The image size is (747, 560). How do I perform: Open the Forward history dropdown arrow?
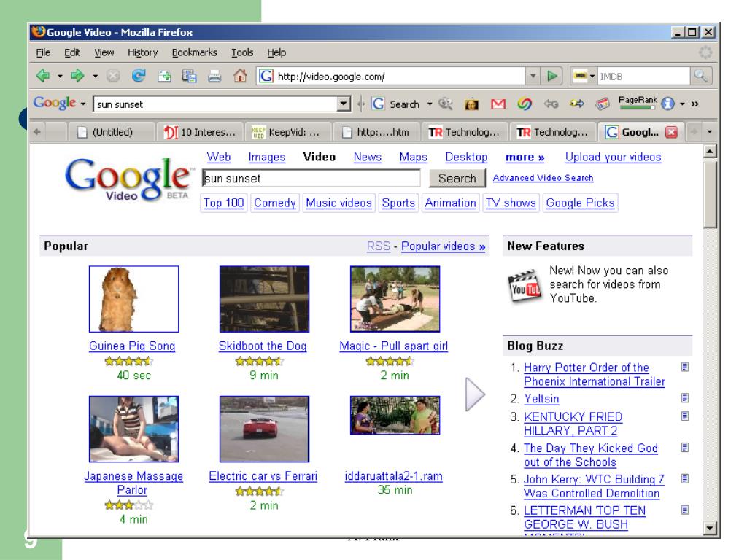(x=96, y=76)
